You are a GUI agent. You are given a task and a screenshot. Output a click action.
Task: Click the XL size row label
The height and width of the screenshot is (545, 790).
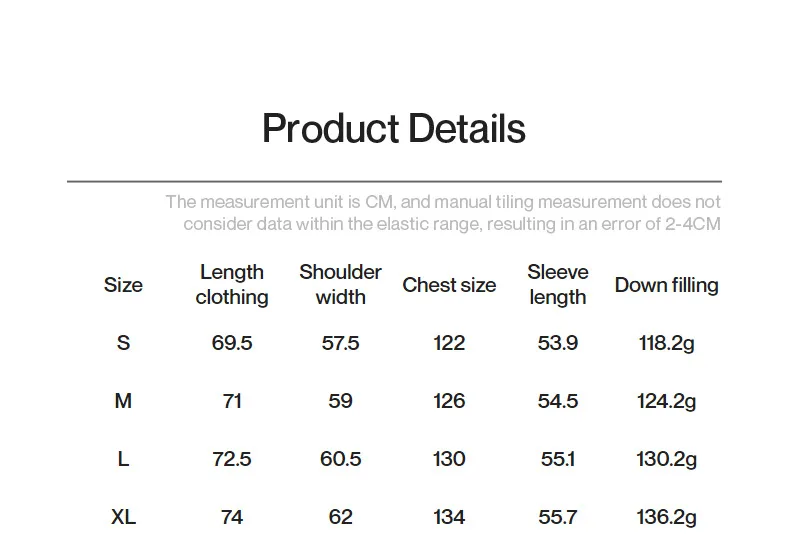(123, 517)
